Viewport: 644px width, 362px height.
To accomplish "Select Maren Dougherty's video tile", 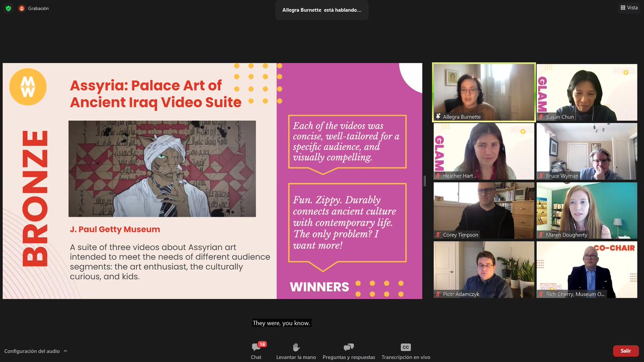I will pyautogui.click(x=587, y=211).
